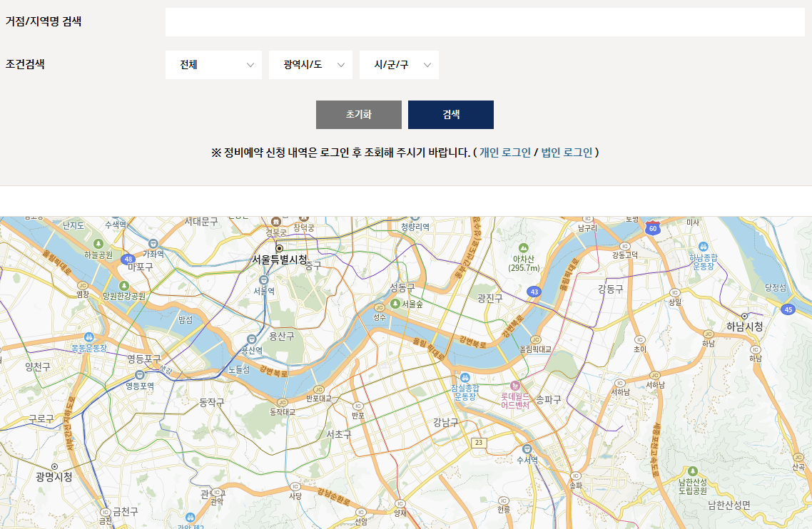The width and height of the screenshot is (812, 529).
Task: Click the 용산역 station icon
Action: (x=251, y=339)
